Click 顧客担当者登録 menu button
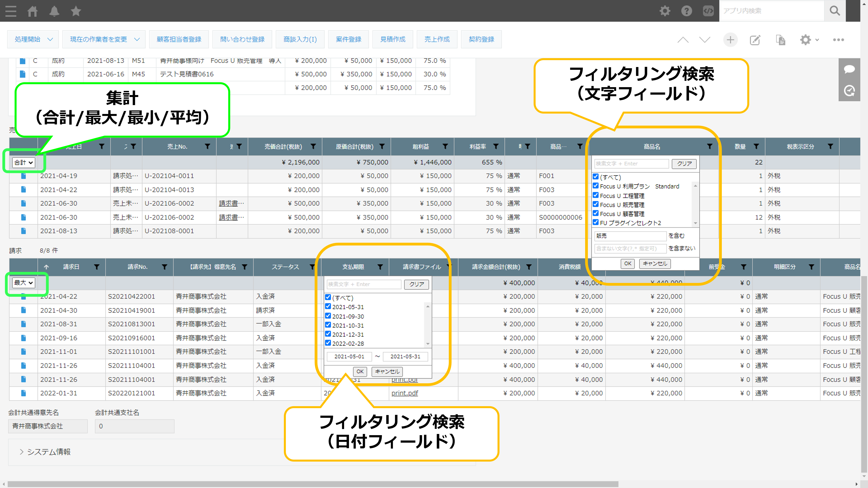Viewport: 868px width, 488px height. 179,39
